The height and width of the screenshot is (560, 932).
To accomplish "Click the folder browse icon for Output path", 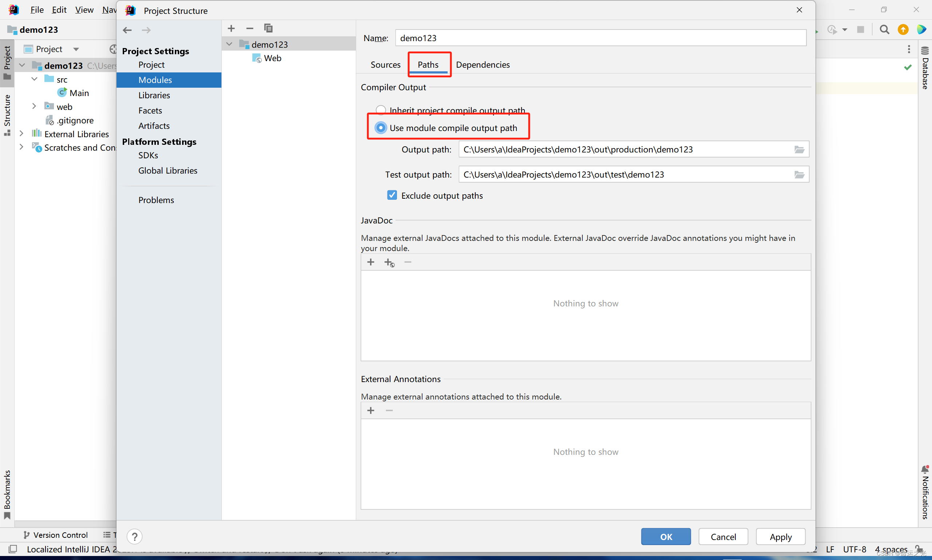I will tap(799, 149).
